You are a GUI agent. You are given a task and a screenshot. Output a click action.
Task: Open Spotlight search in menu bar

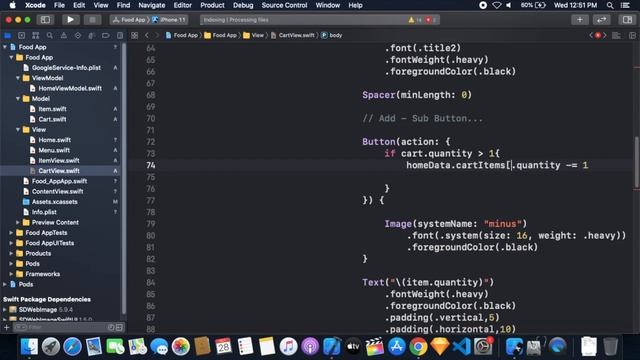click(610, 5)
